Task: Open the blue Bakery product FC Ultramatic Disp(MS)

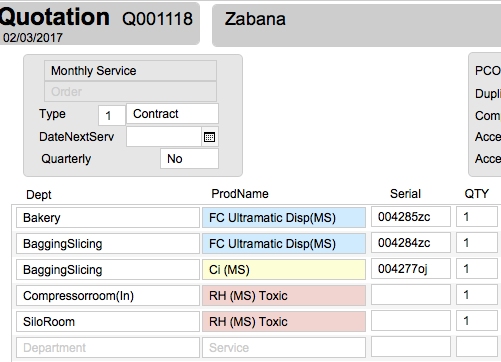Action: tap(284, 218)
